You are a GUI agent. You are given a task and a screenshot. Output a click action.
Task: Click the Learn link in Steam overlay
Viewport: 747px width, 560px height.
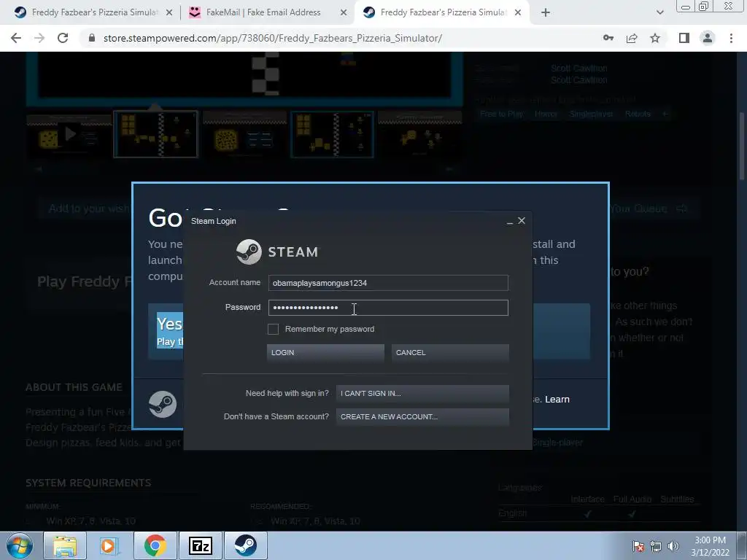[557, 400]
